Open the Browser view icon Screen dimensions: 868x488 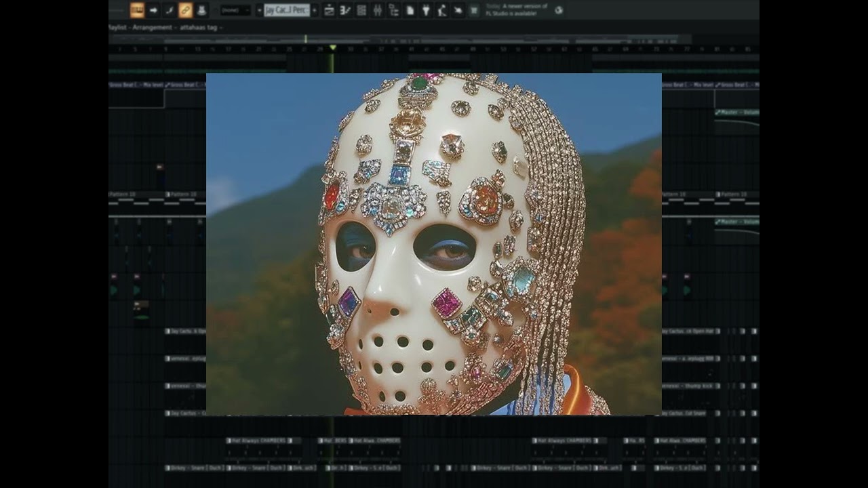pyautogui.click(x=394, y=10)
